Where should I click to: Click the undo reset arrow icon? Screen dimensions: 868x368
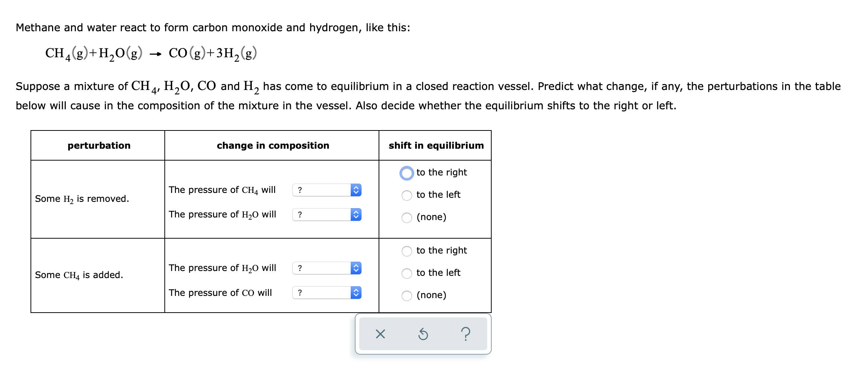pos(423,334)
